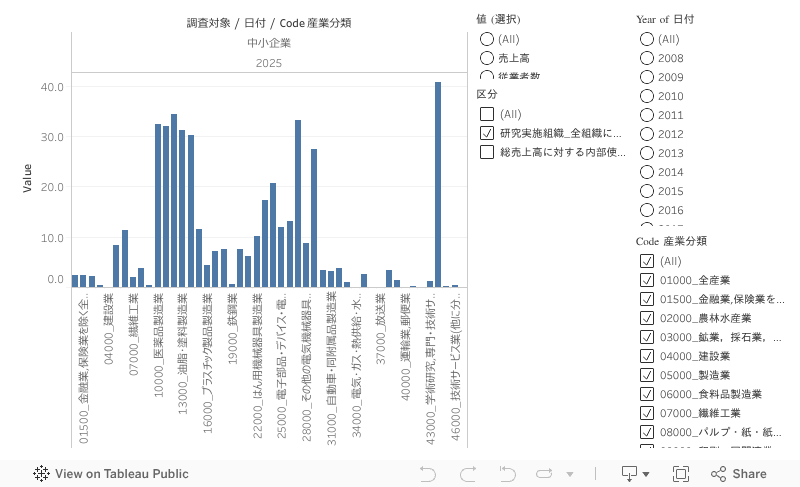Uncheck 02000_農林水産業 checkbox
The height and width of the screenshot is (487, 800).
point(646,318)
